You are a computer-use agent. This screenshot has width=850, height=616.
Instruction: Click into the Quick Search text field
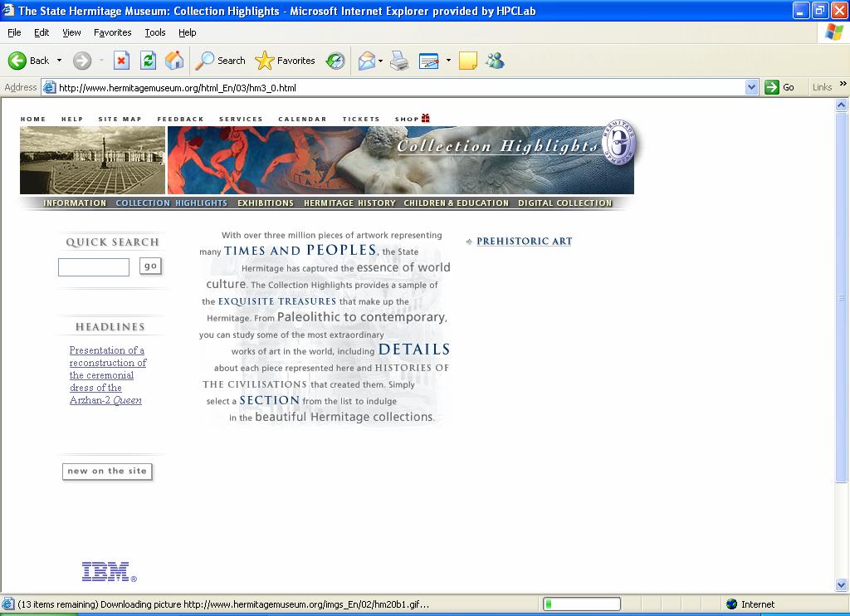(94, 267)
